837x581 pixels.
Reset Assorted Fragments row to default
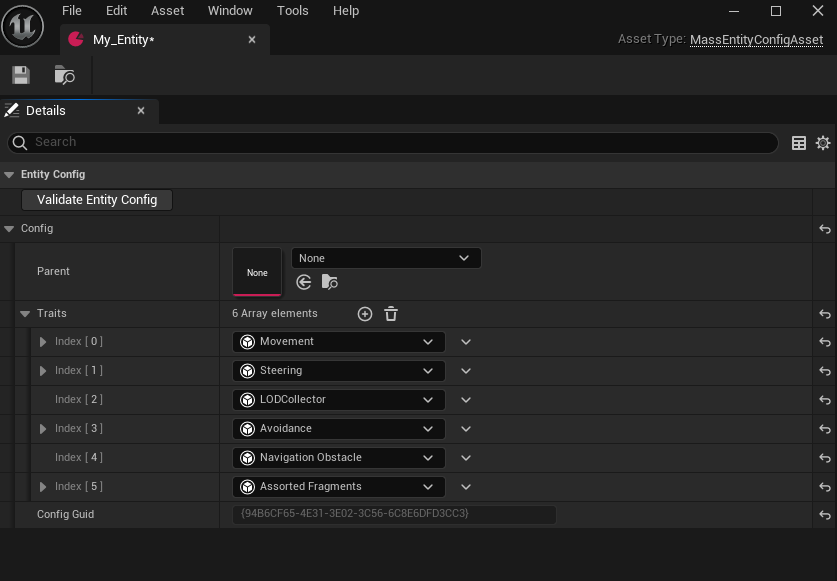pos(825,487)
